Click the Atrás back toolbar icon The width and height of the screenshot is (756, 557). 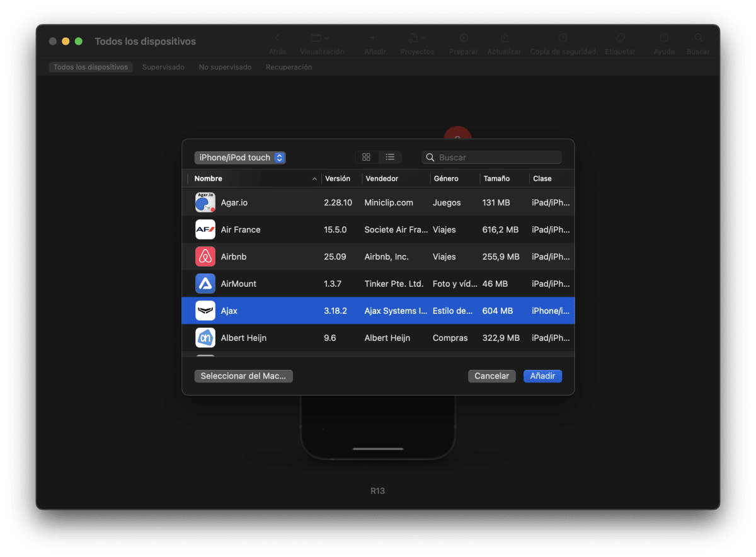[277, 38]
